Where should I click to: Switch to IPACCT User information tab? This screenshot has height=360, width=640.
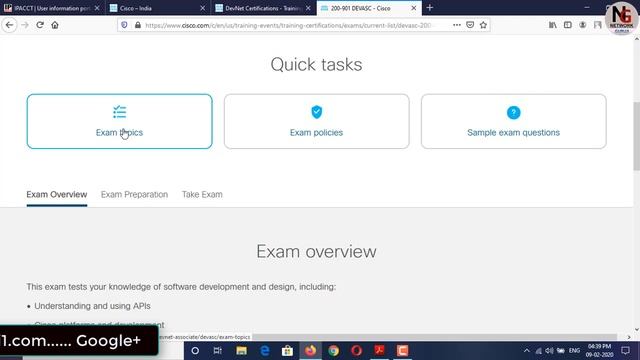click(52, 8)
